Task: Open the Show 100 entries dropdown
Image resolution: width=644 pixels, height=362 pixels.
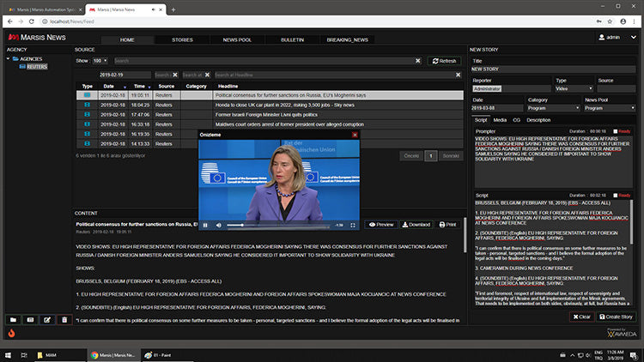Action: (x=100, y=61)
